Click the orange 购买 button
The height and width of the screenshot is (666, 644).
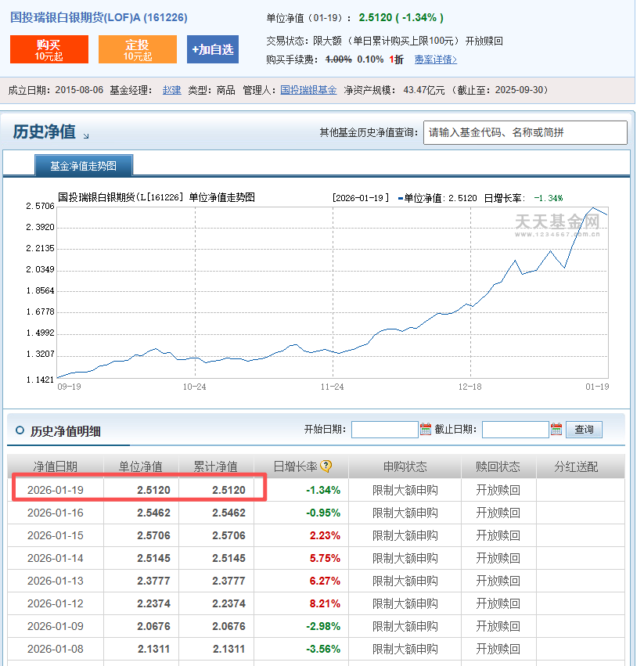point(49,49)
